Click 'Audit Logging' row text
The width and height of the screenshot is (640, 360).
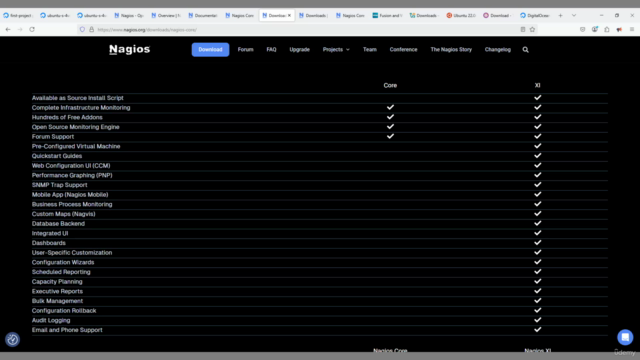(51, 320)
